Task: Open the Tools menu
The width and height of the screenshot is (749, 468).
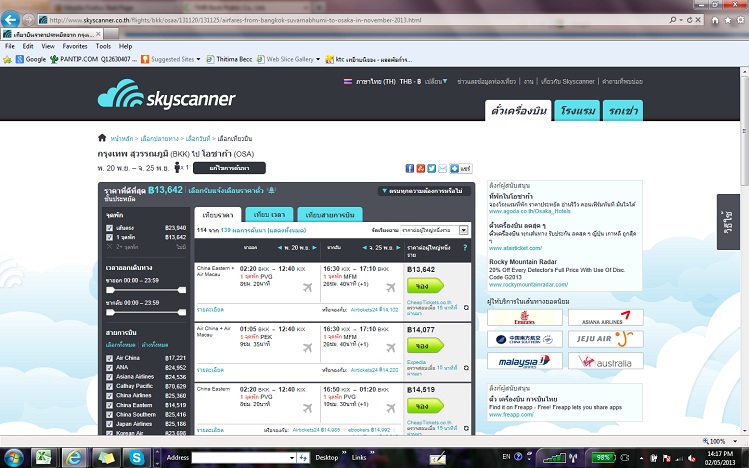Action: tap(103, 46)
